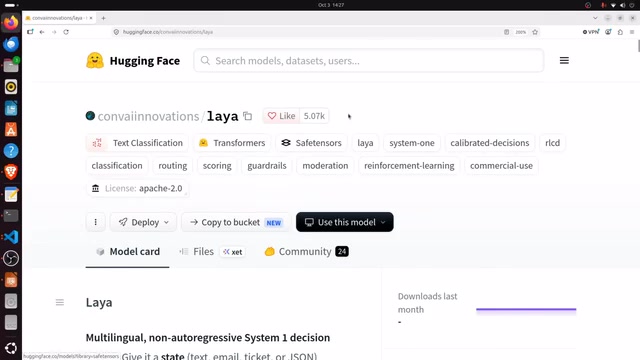
Task: Go back with browser back arrow
Action: (x=42, y=32)
